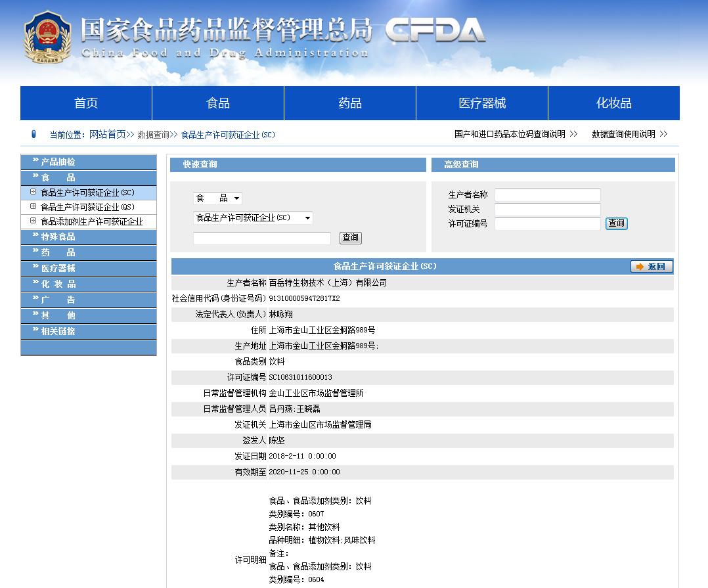This screenshot has height=588, width=708.
Task: Click the orange arrow icon on the 返回 button
Action: pos(638,267)
